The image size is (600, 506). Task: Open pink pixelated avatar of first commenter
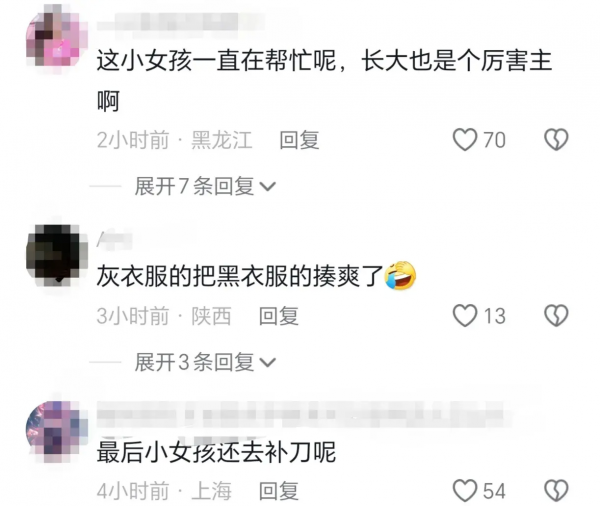[57, 39]
